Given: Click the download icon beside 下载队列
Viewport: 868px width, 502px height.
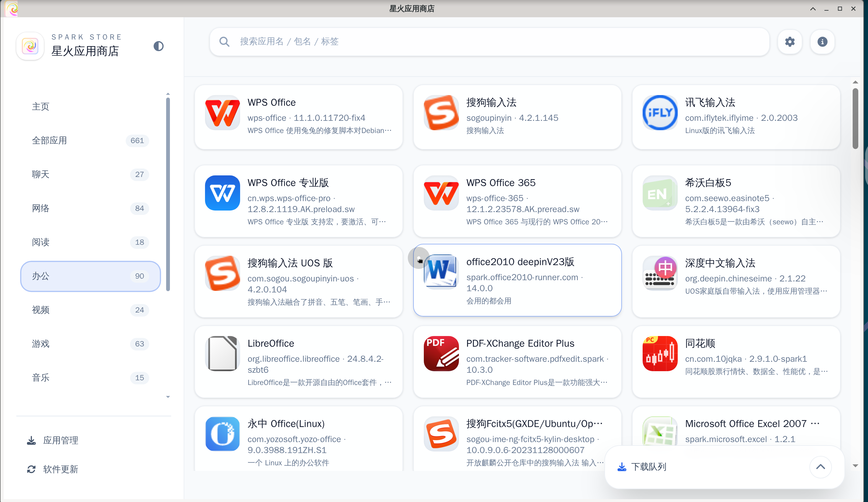Looking at the screenshot, I should (622, 467).
